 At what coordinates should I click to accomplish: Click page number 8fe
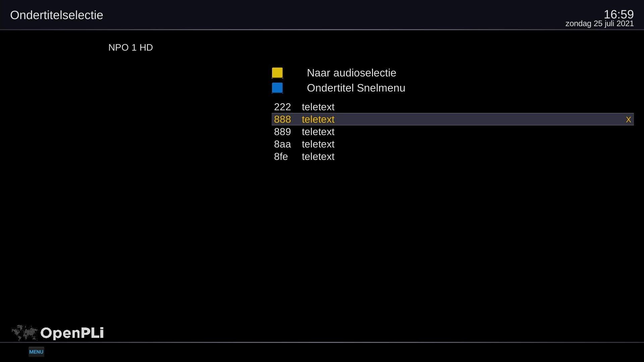coord(281,157)
